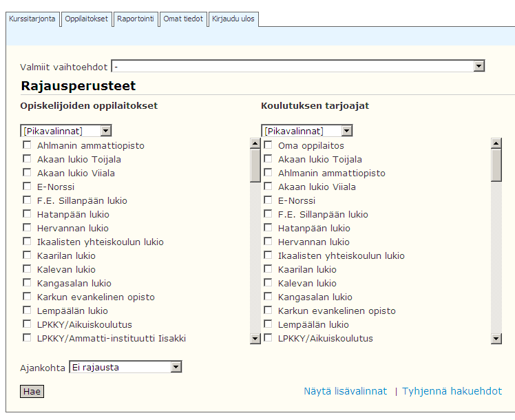Click down arrow of providers list scrollbar
The image size is (515, 420).
(496, 339)
